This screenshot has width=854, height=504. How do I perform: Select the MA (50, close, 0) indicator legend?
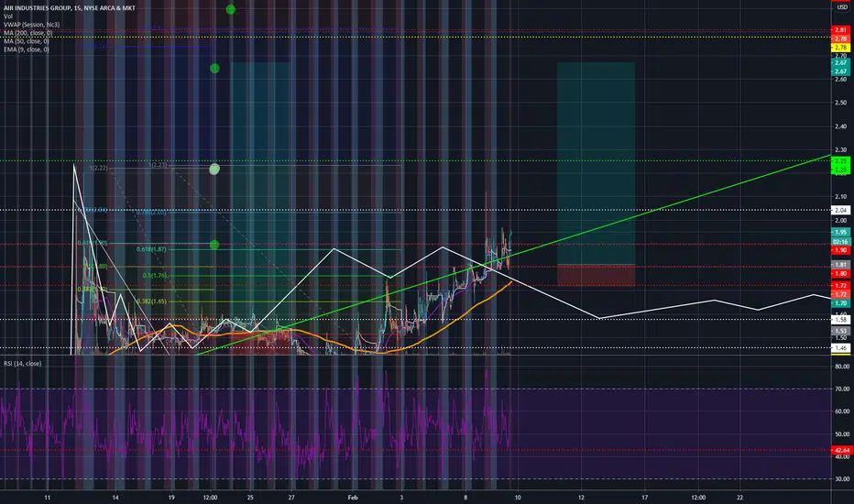[x=27, y=41]
